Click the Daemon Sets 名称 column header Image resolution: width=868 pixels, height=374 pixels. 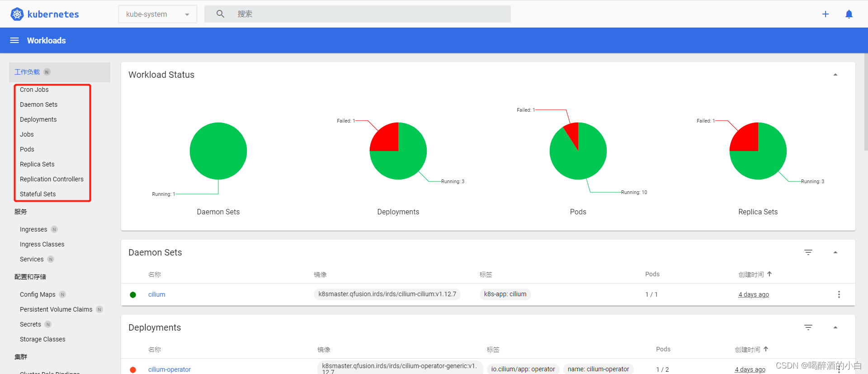click(155, 275)
